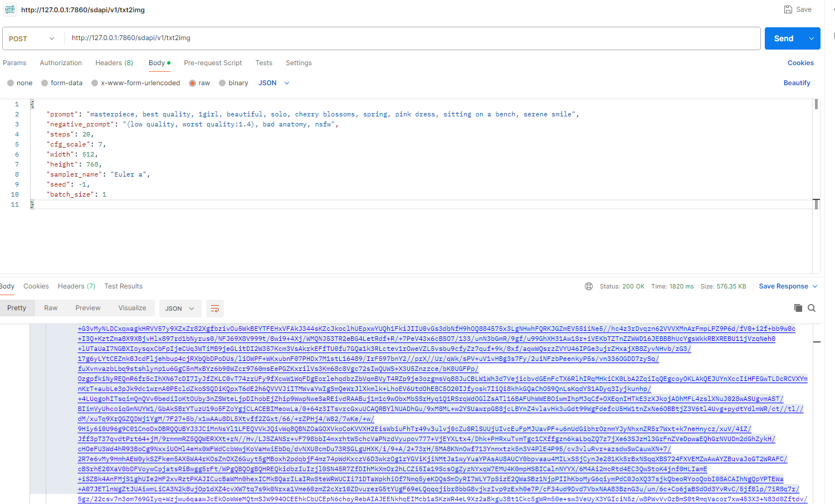This screenshot has height=504, width=835.
Task: Open the response format dropdown showing JSON
Action: 180,307
